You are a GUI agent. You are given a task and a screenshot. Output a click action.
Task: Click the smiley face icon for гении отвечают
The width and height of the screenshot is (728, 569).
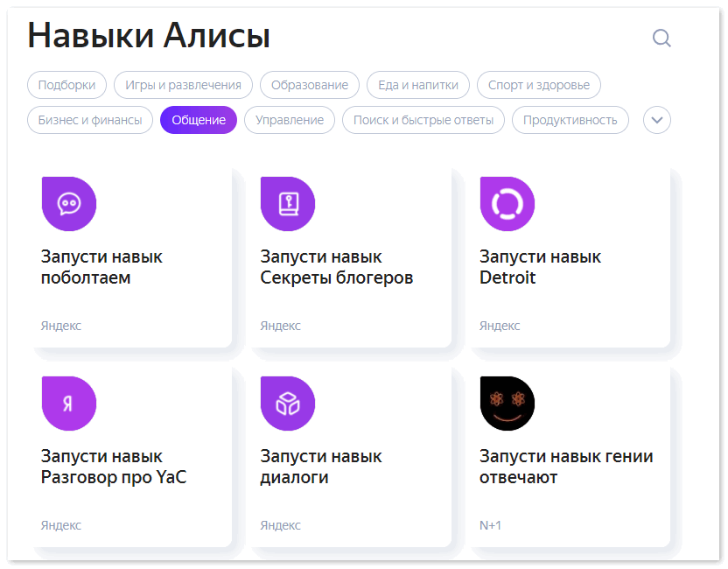click(507, 404)
